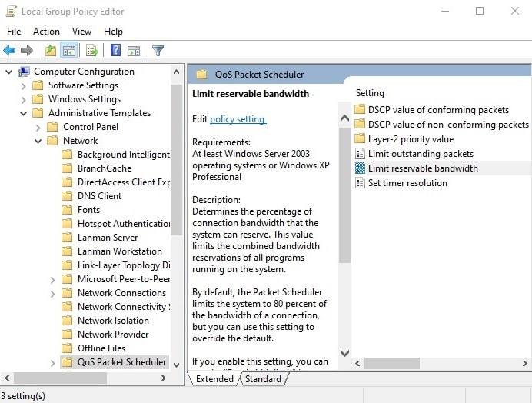Toggle the Show/Hide Action Pane icon

(134, 51)
